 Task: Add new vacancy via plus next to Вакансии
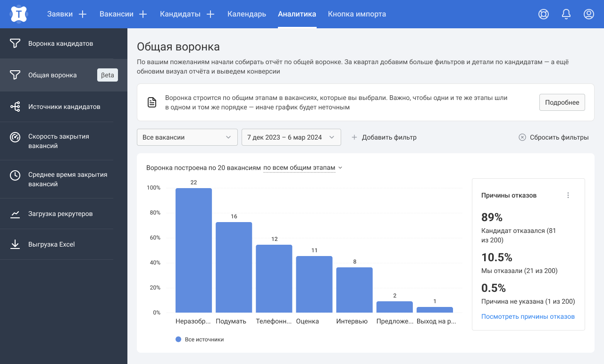coord(143,14)
